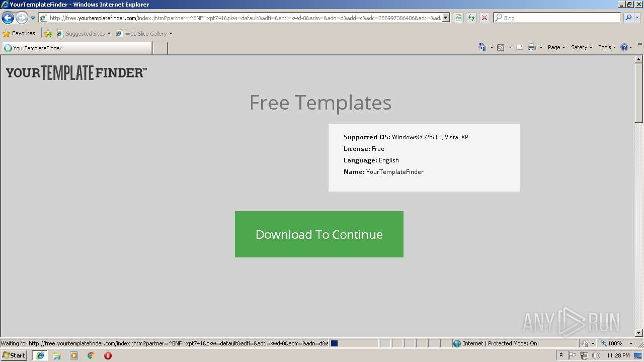Screen dimensions: 644x362
Task: Click the red Opera taskbar icon
Action: pos(108,355)
